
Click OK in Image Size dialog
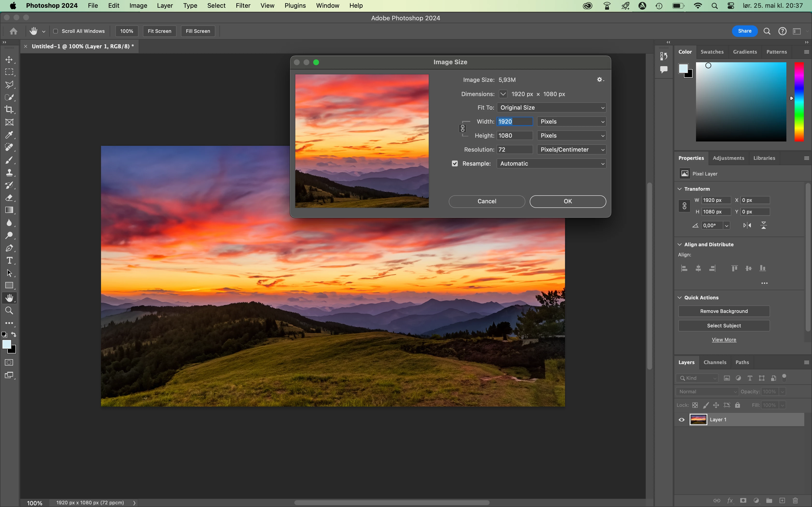click(x=568, y=201)
